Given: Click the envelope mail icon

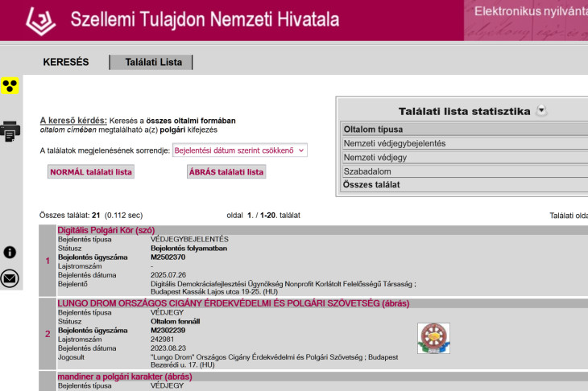Looking at the screenshot, I should point(10,278).
